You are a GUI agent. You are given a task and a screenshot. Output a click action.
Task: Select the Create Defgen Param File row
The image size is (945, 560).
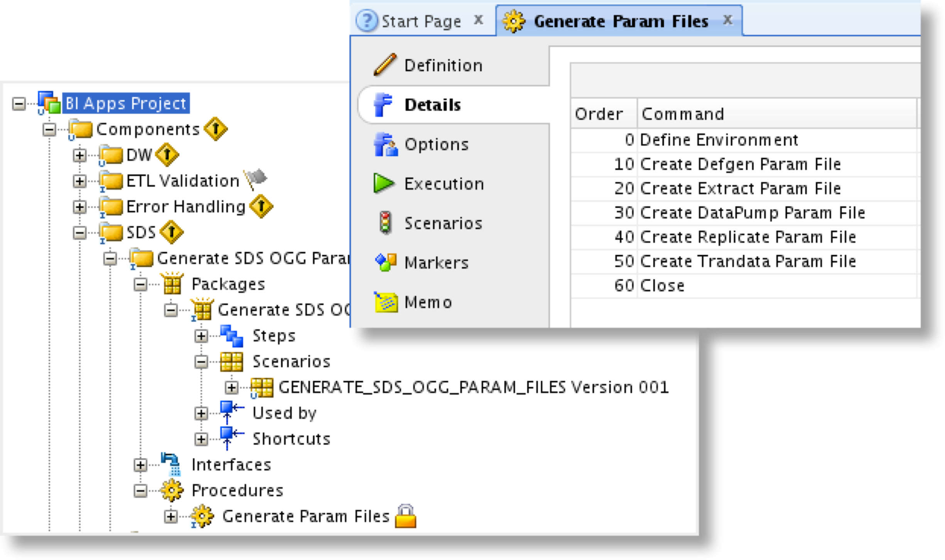click(x=744, y=165)
